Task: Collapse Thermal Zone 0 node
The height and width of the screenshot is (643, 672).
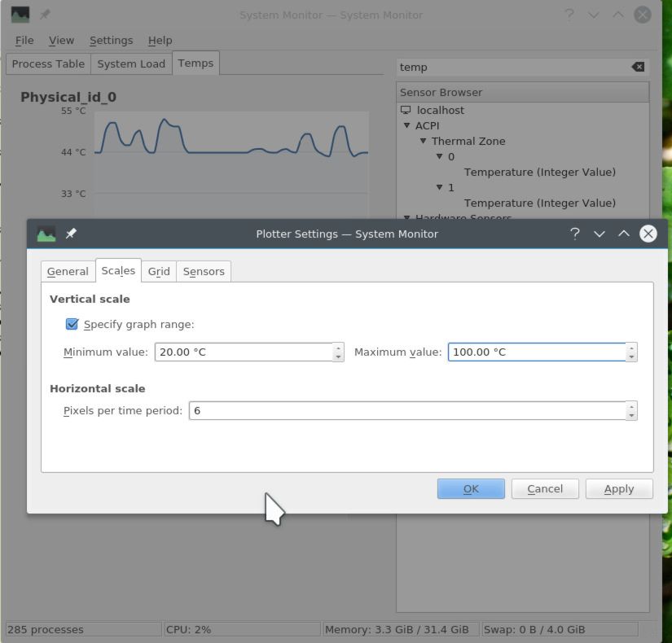Action: (439, 156)
